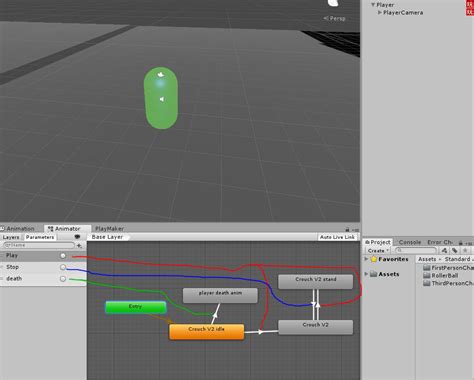Switch to the Project tab
The width and height of the screenshot is (474, 380).
click(x=378, y=242)
